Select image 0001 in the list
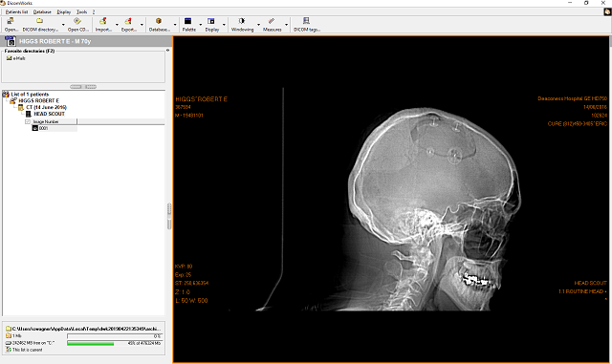 tap(43, 128)
